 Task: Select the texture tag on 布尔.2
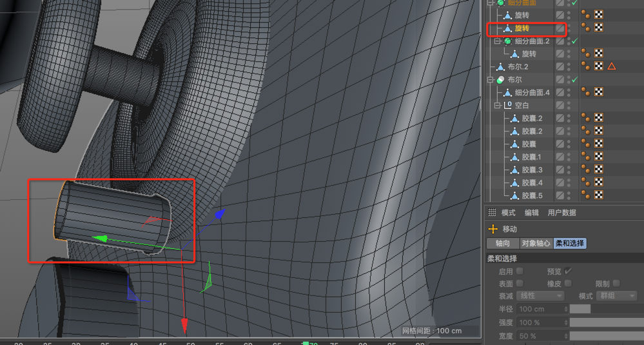pos(599,66)
